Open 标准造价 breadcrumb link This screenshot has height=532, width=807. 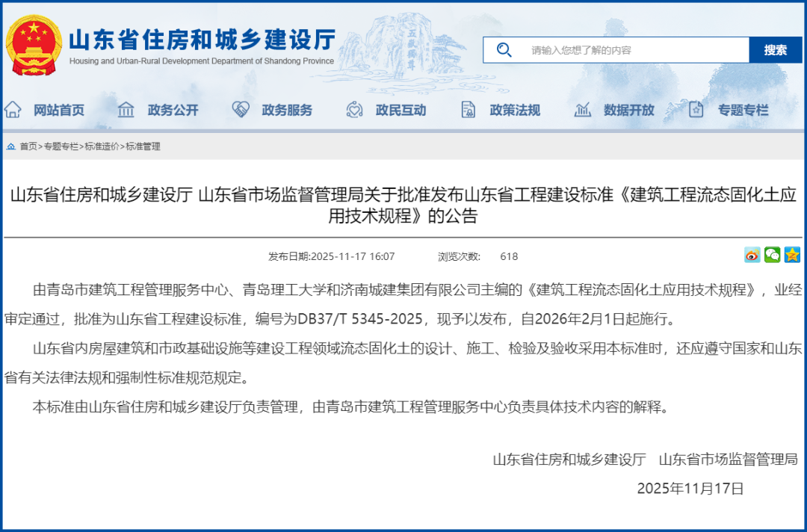(x=101, y=146)
